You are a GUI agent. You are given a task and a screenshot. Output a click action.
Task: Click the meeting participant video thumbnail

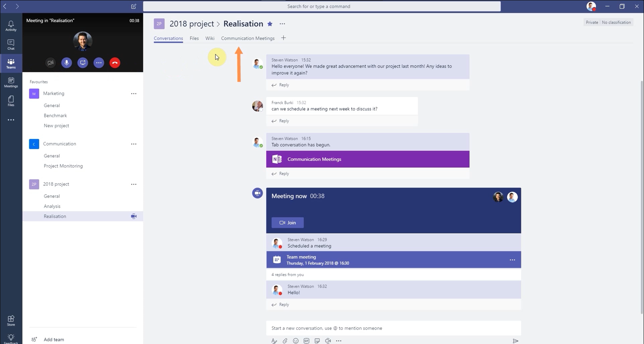[83, 41]
